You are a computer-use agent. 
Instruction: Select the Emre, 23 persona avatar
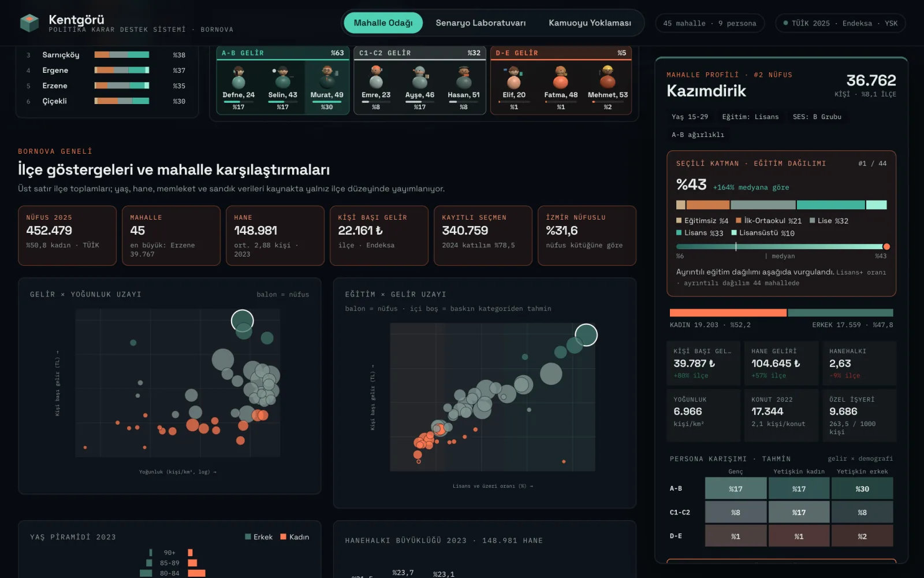[x=376, y=77]
